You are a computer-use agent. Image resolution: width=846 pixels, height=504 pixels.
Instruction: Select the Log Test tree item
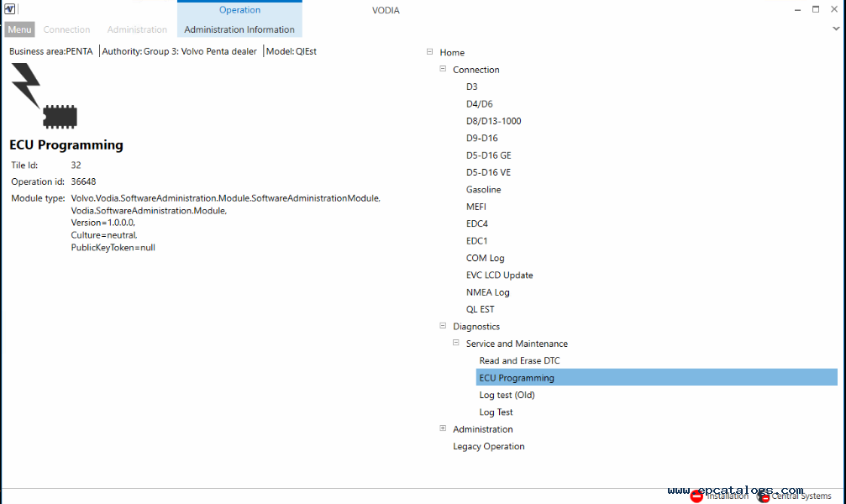[496, 412]
